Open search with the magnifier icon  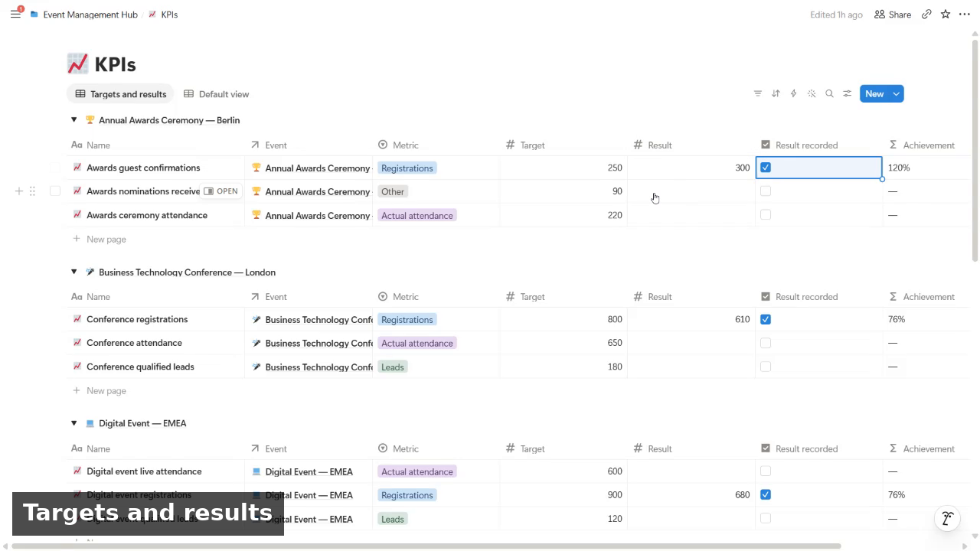(829, 93)
